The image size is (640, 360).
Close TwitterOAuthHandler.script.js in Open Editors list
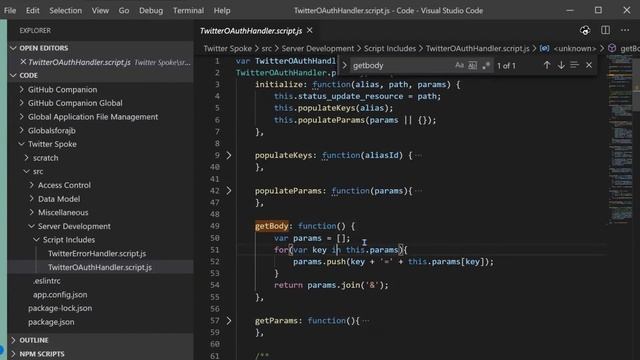[23, 62]
